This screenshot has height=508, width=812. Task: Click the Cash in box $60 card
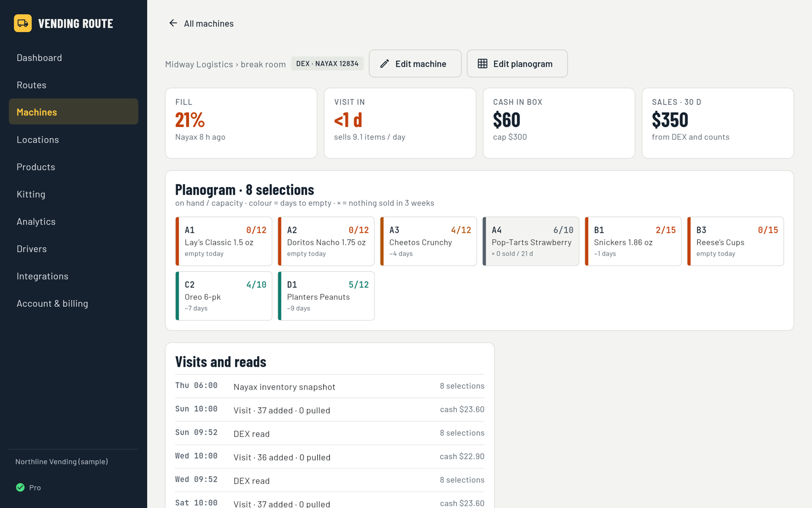[x=559, y=123]
